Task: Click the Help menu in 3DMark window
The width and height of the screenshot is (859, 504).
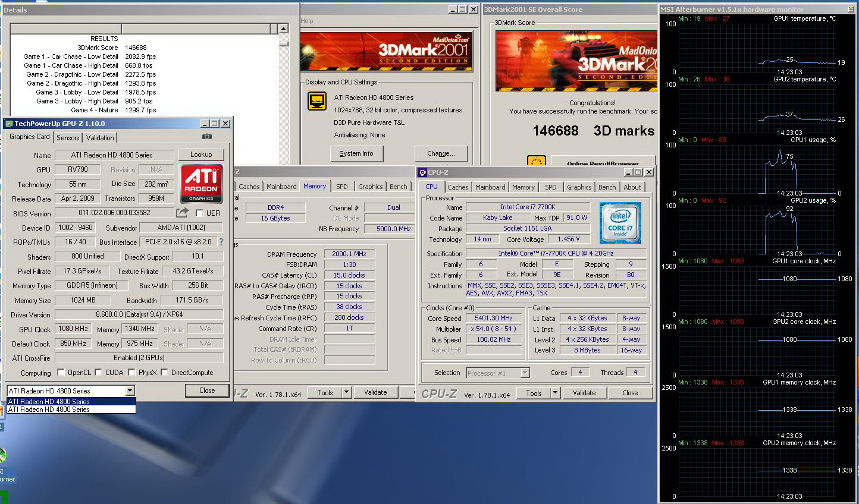Action: click(x=307, y=21)
